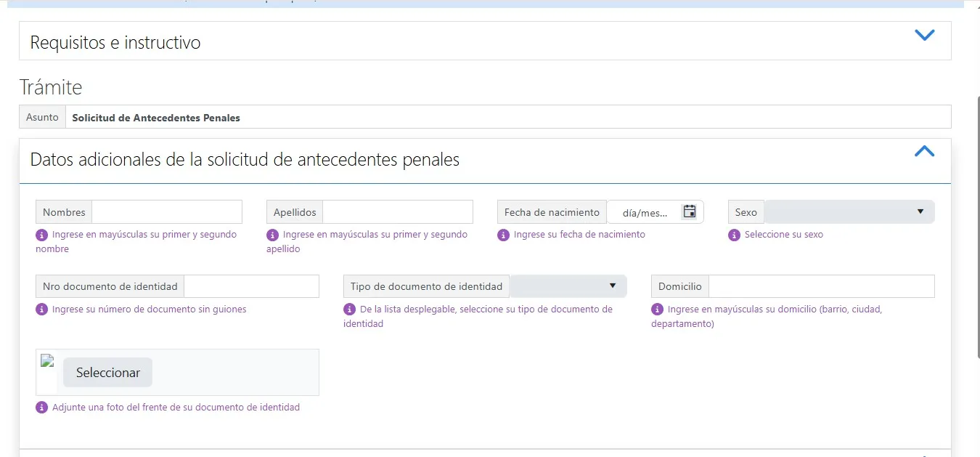The width and height of the screenshot is (980, 457).
Task: Click 'Datos adicionales de la solicitud' heading
Action: point(245,159)
